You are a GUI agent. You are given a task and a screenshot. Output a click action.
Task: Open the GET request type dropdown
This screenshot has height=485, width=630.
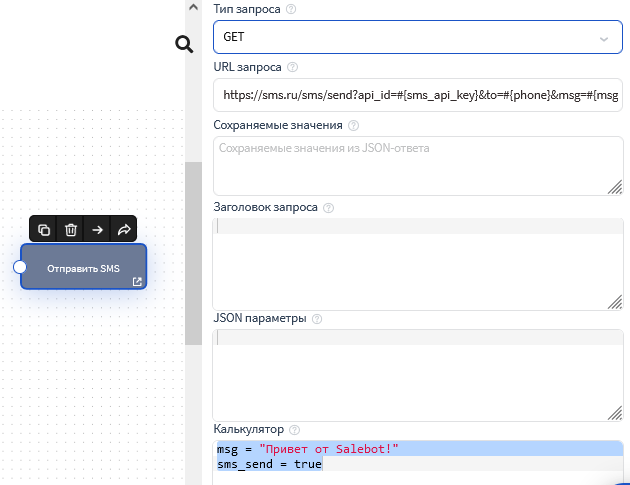point(418,37)
